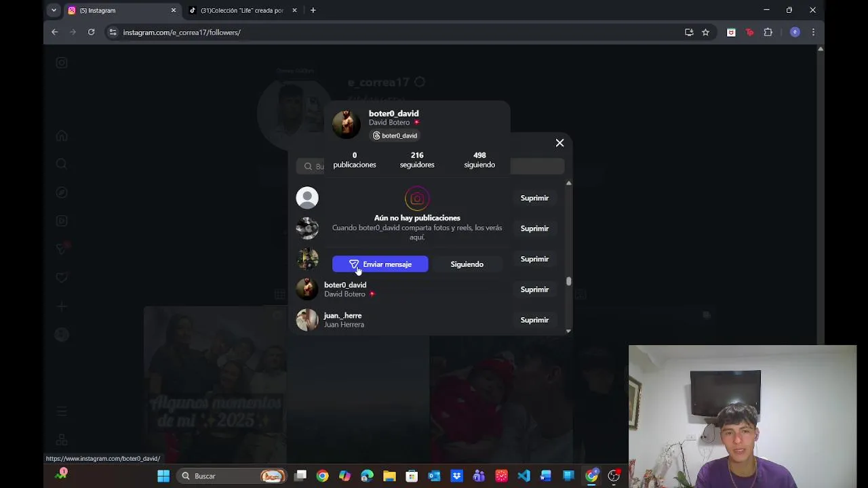The height and width of the screenshot is (488, 868).
Task: Reload the Instagram page
Action: point(91,32)
